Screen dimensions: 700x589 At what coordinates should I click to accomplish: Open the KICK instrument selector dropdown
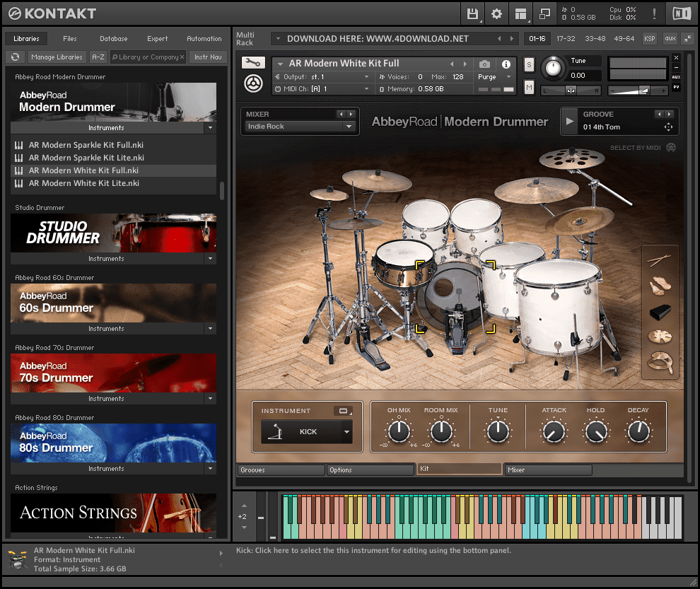click(x=307, y=432)
